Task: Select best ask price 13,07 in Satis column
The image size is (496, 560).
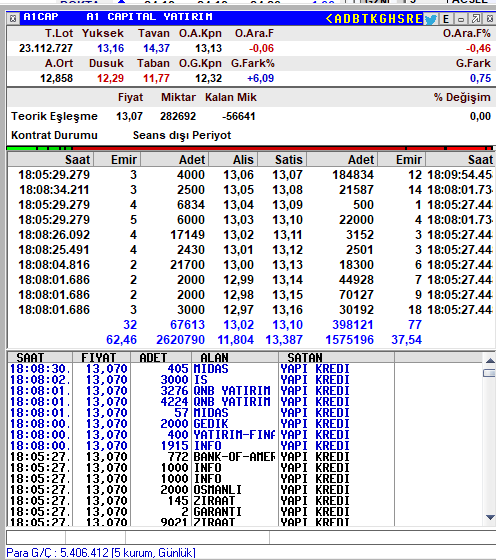Action: [x=287, y=175]
